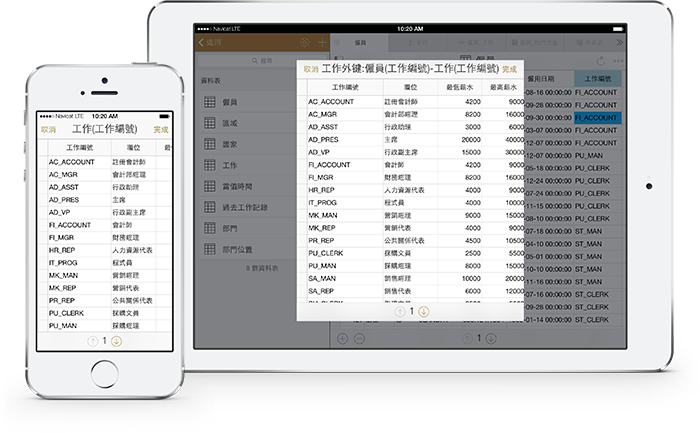Select MK_MAN row in the iPad popup
The height and width of the screenshot is (433, 700).
(x=411, y=215)
